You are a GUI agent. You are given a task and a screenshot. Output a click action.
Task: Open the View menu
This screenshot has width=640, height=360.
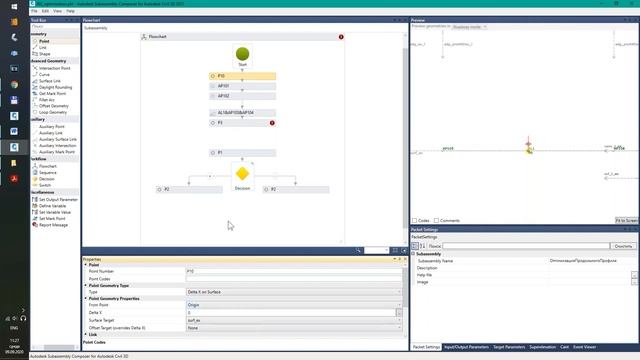click(58, 11)
